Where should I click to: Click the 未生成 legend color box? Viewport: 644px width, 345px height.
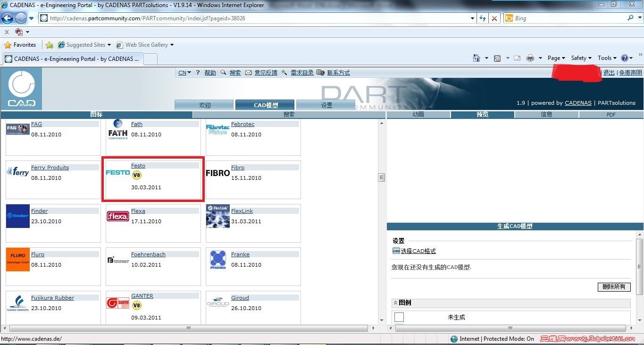tap(399, 317)
